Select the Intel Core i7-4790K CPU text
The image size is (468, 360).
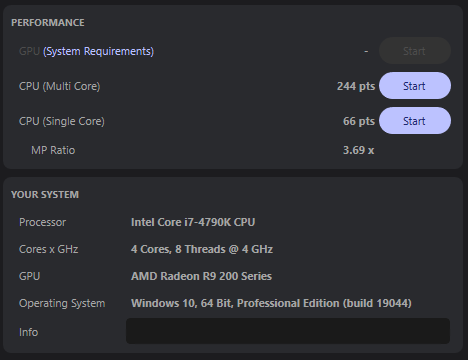pos(193,222)
